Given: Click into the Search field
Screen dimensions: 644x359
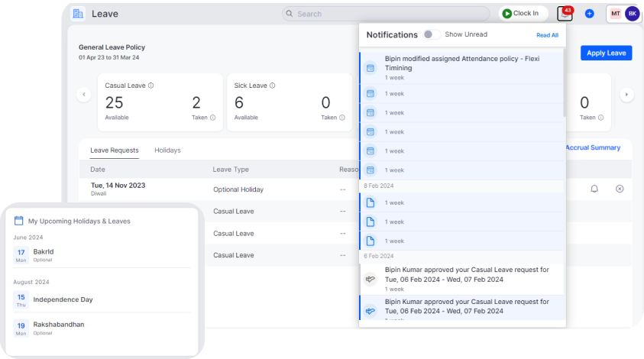Looking at the screenshot, I should point(386,14).
